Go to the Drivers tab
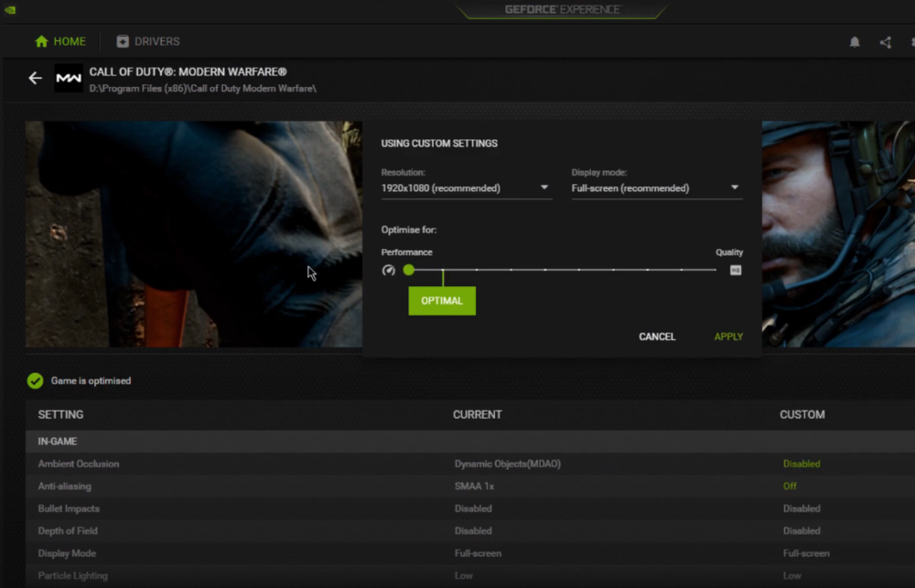Viewport: 915px width, 588px height. (148, 41)
